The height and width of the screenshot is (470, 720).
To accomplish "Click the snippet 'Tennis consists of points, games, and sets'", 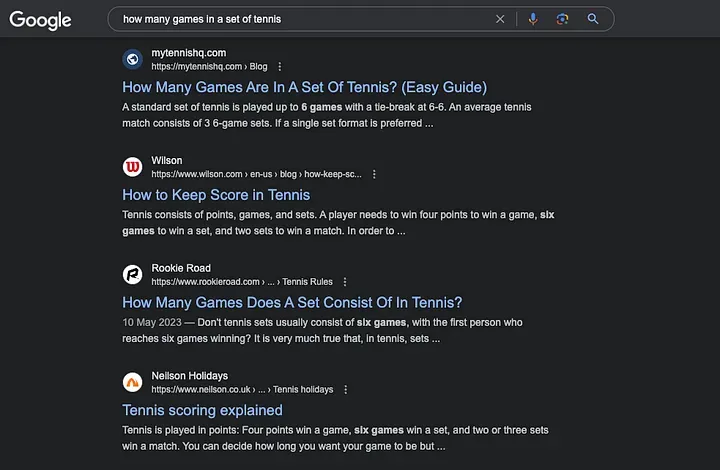I will (x=338, y=223).
